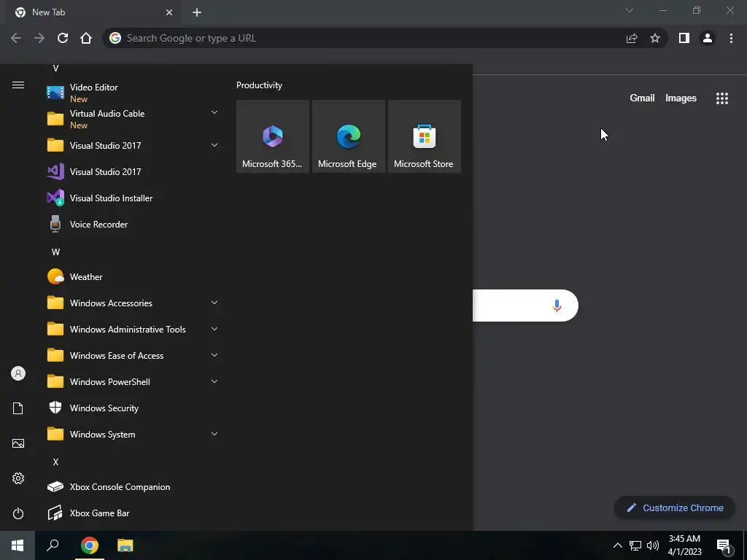
Task: Open Chrome tab search chevron
Action: (x=630, y=10)
